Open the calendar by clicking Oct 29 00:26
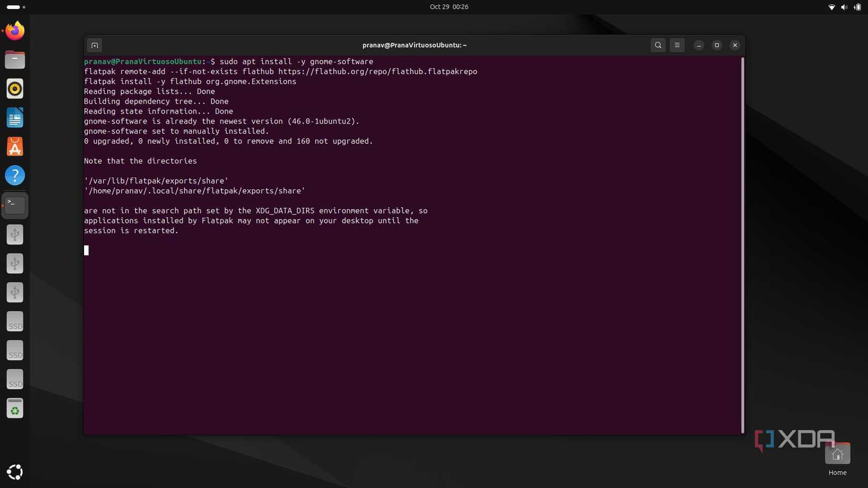This screenshot has height=488, width=868. [x=448, y=7]
